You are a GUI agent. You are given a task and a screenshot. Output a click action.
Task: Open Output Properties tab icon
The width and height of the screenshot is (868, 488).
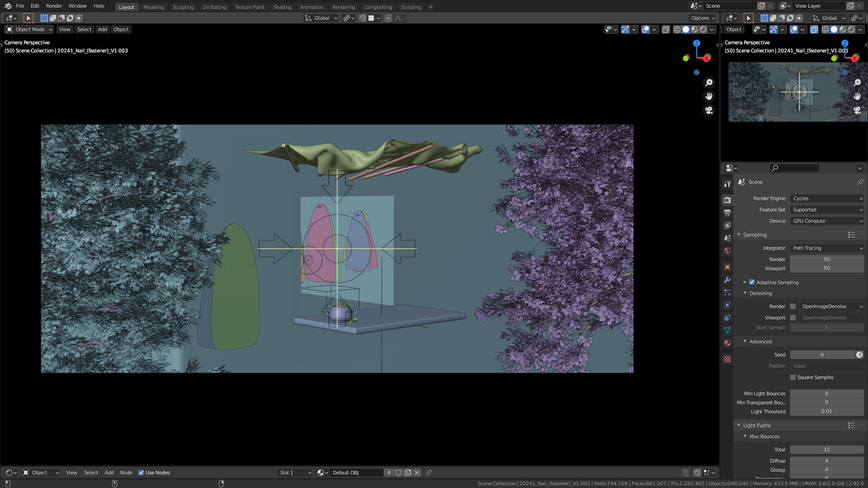pos(727,212)
